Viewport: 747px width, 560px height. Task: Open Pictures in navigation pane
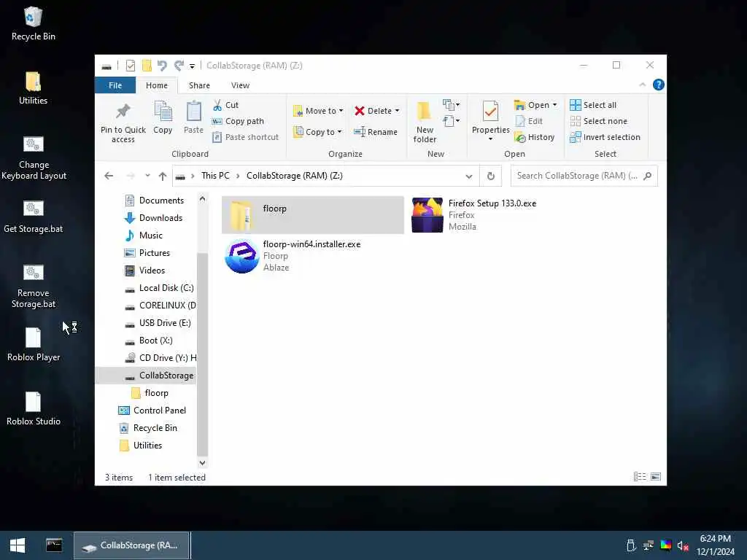pos(155,253)
